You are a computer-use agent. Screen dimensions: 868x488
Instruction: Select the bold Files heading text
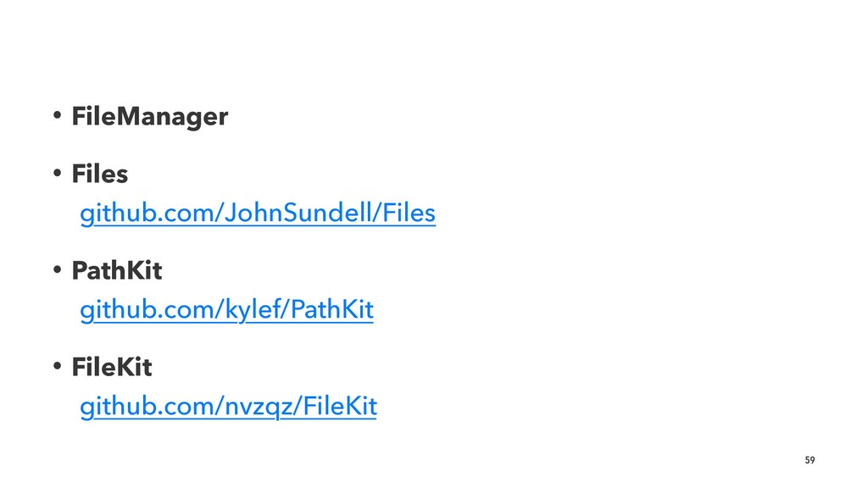[100, 175]
